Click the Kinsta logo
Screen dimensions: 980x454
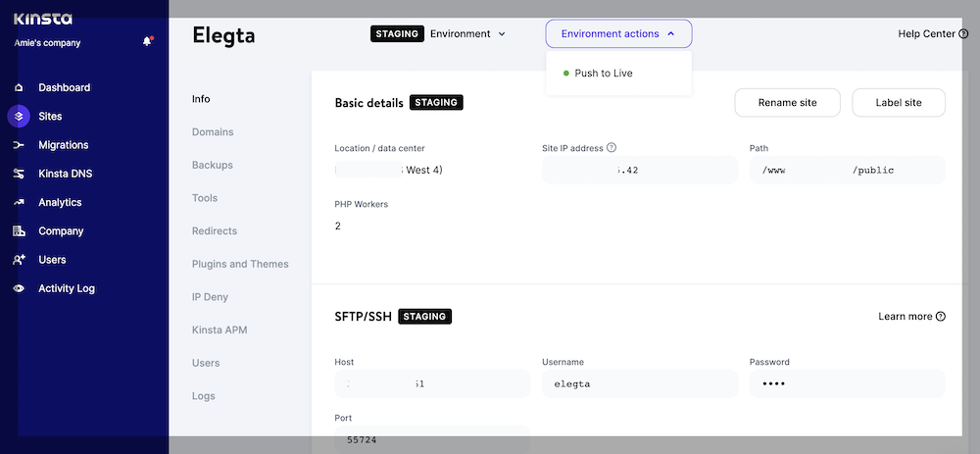[x=42, y=19]
